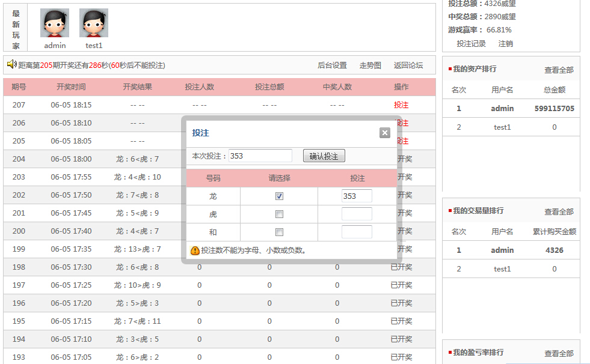
Task: Click the 虎 bet amount field
Action: click(x=357, y=214)
